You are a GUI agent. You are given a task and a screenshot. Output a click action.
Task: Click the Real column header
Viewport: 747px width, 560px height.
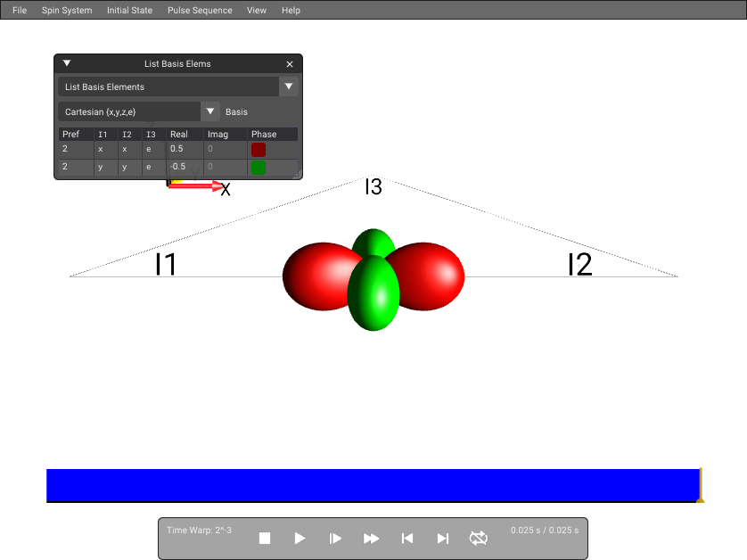point(179,135)
